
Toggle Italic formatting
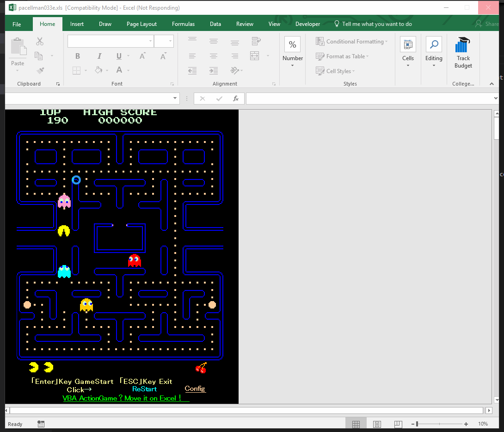click(x=99, y=56)
